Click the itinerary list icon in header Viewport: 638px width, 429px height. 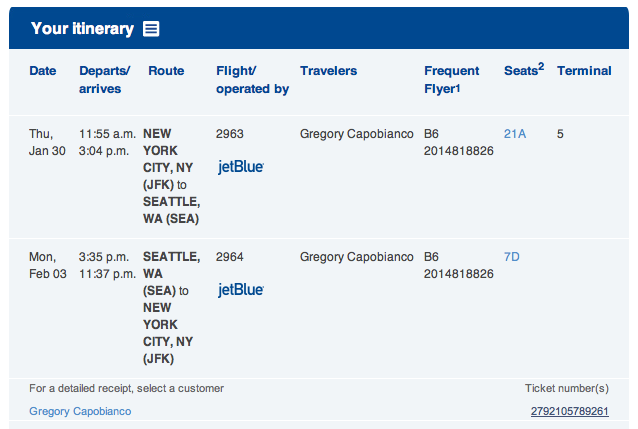pos(151,29)
